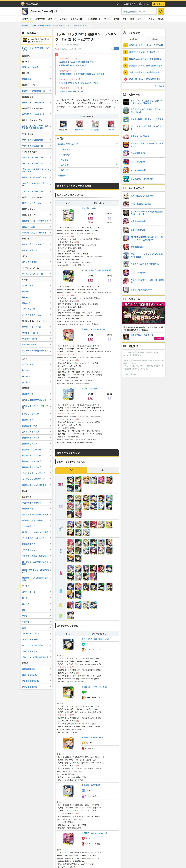The width and height of the screenshot is (186, 868).
Task: Open ポジ別適正 related link icon
Action: 95,124
